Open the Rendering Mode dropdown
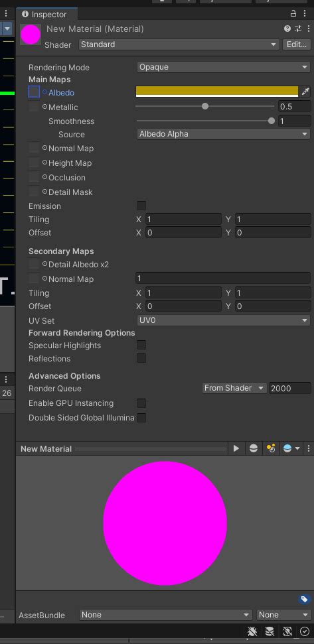The width and height of the screenshot is (314, 644). point(223,67)
